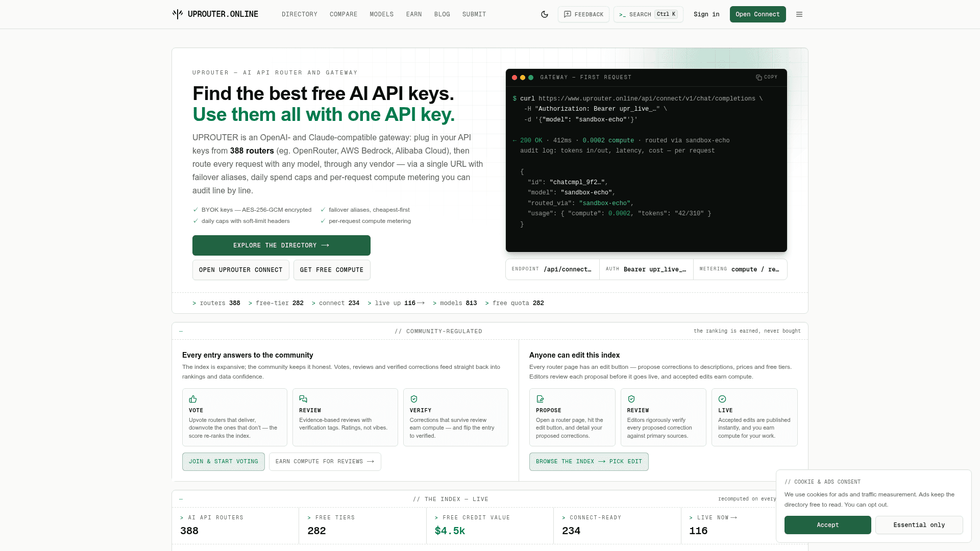Screen dimensions: 980x551
Task: Click the routers 388 stat
Action: point(216,303)
